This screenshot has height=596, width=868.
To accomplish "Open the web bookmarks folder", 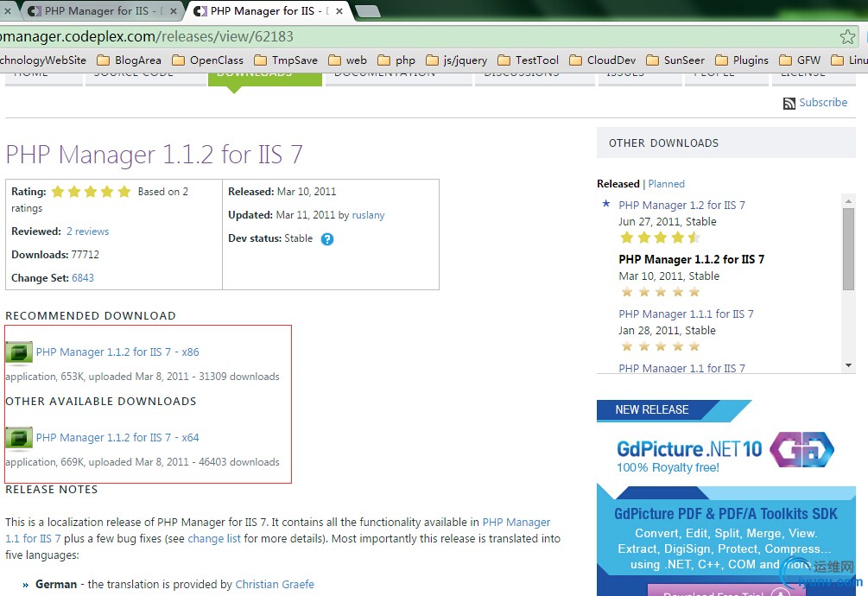I will pyautogui.click(x=347, y=60).
